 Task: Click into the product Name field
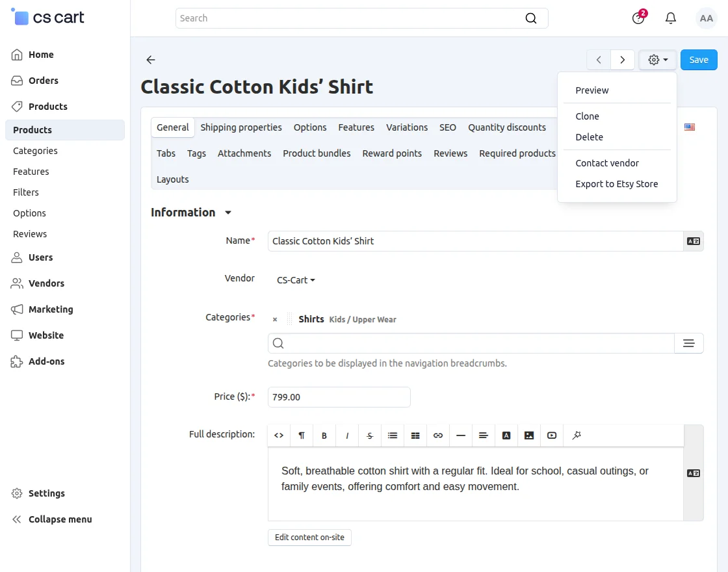(x=475, y=241)
